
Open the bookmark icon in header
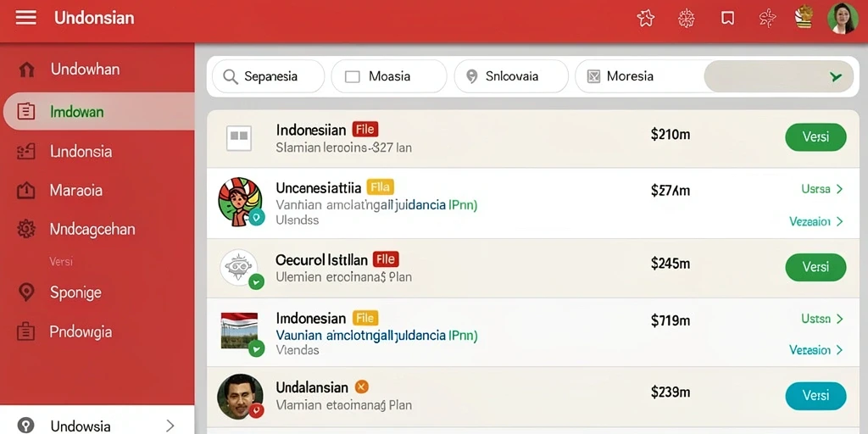(727, 19)
